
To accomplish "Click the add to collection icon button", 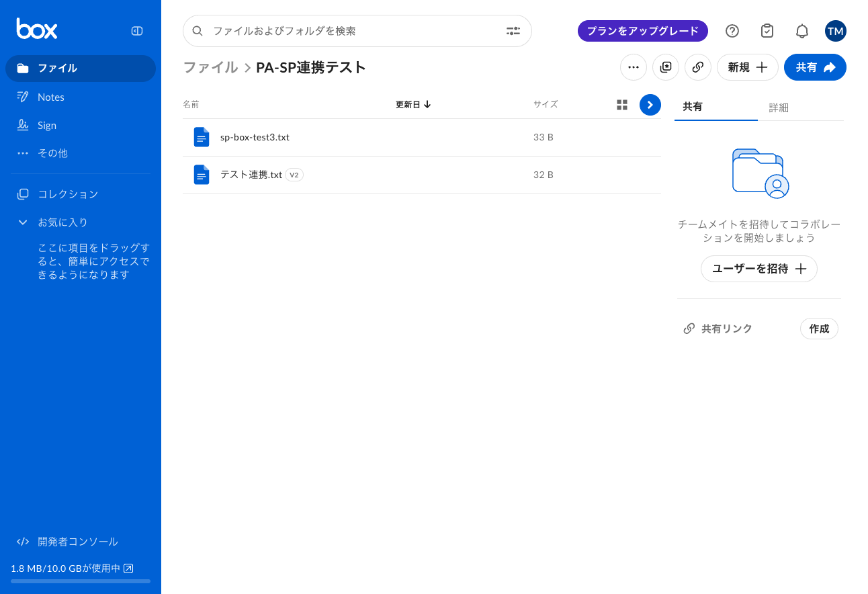I will tap(666, 67).
